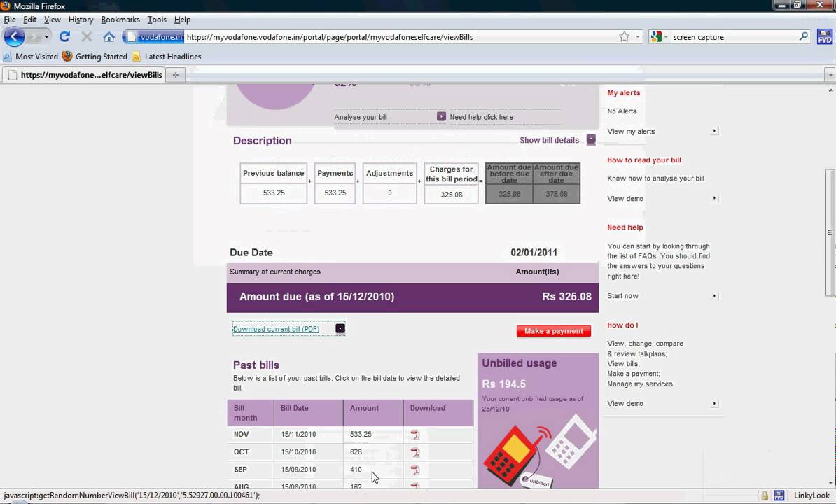
Task: Select the myvodafone viewBills tab
Action: 84,75
